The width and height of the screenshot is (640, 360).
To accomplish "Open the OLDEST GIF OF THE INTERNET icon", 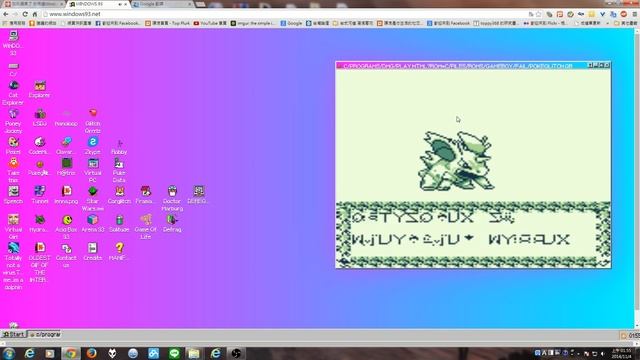I will coord(40,262).
